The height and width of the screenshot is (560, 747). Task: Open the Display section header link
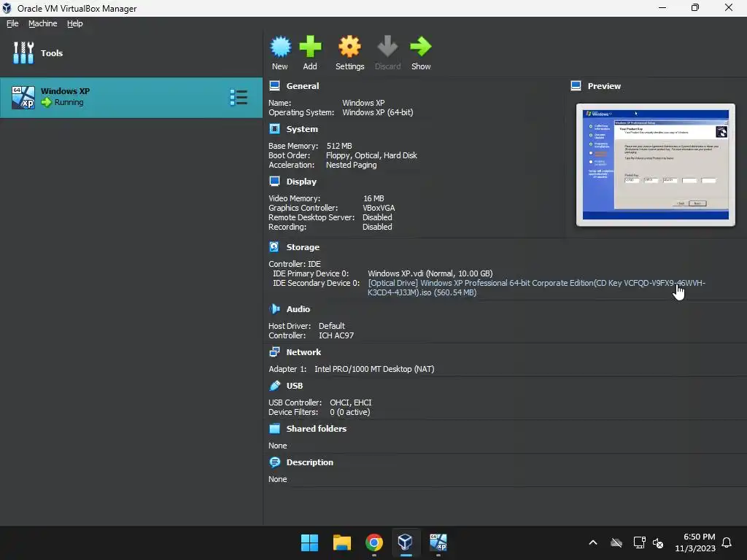click(x=301, y=182)
